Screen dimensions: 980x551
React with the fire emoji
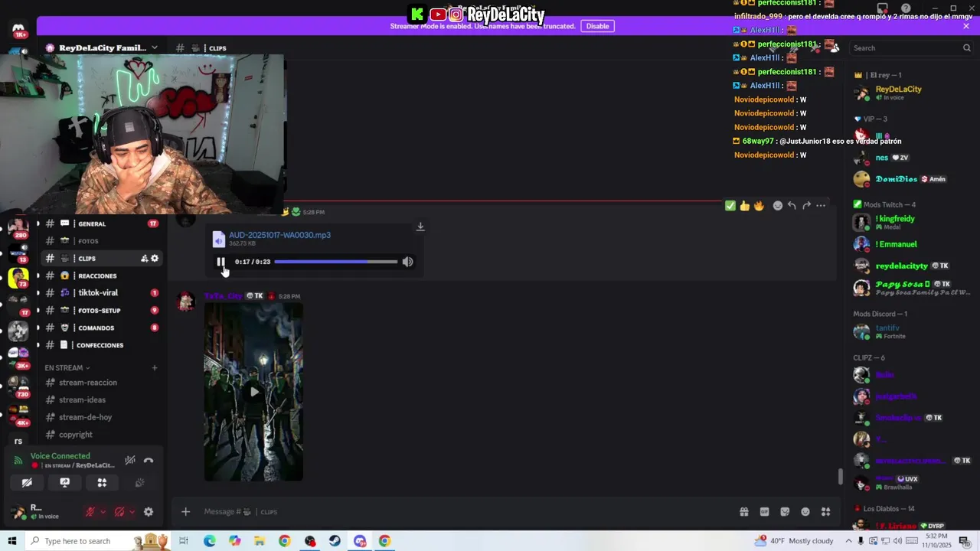pyautogui.click(x=759, y=205)
